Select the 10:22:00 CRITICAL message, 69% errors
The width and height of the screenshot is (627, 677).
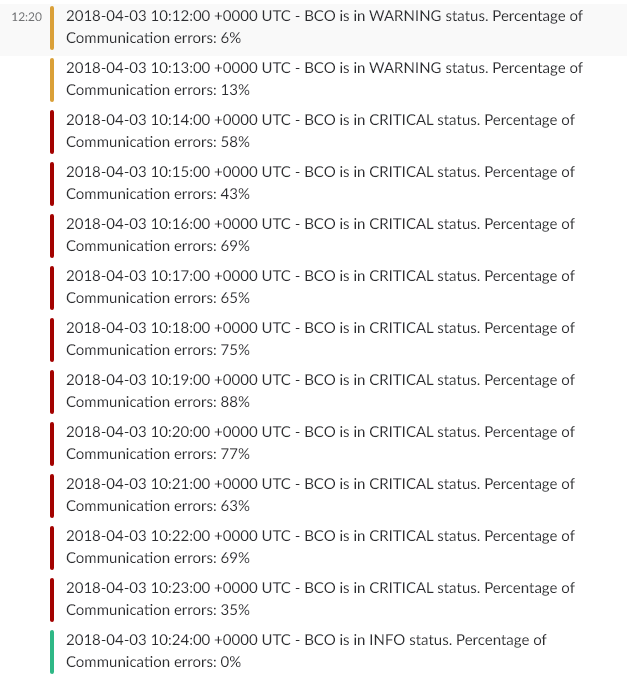(320, 547)
